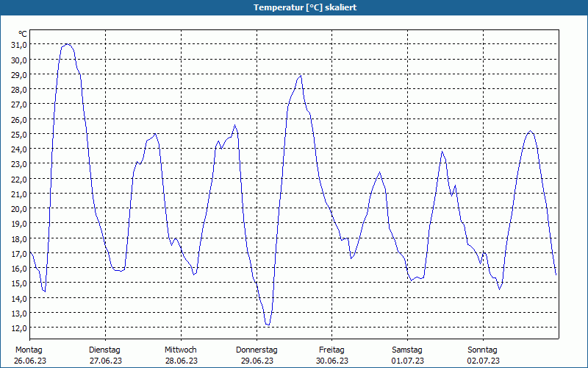Click the 16,0 axis value
Screen dimensions: 588x368
pyautogui.click(x=19, y=268)
